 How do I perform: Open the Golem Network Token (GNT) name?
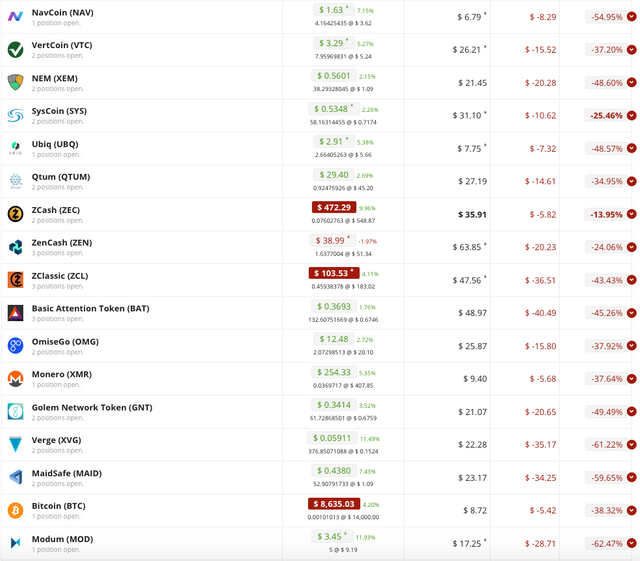pyautogui.click(x=92, y=407)
